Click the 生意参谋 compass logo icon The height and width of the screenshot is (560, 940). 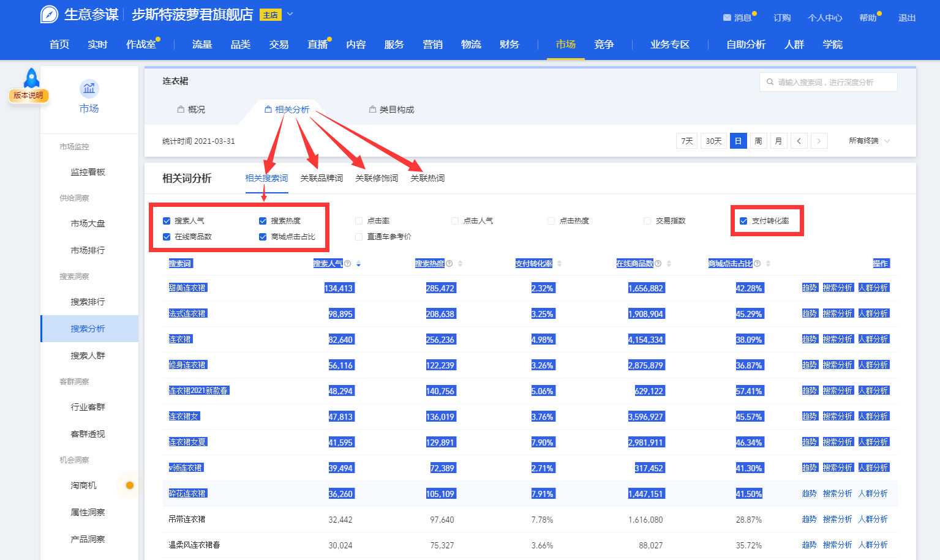click(49, 15)
